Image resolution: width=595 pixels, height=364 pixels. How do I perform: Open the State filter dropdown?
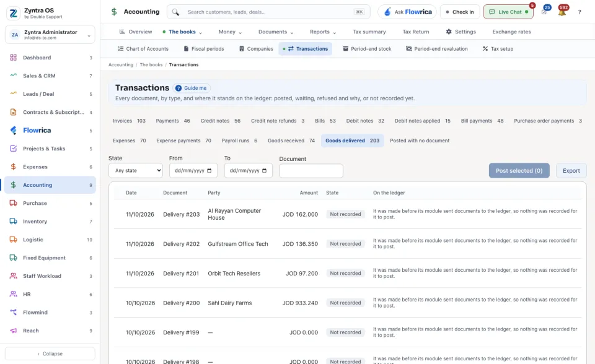point(136,171)
